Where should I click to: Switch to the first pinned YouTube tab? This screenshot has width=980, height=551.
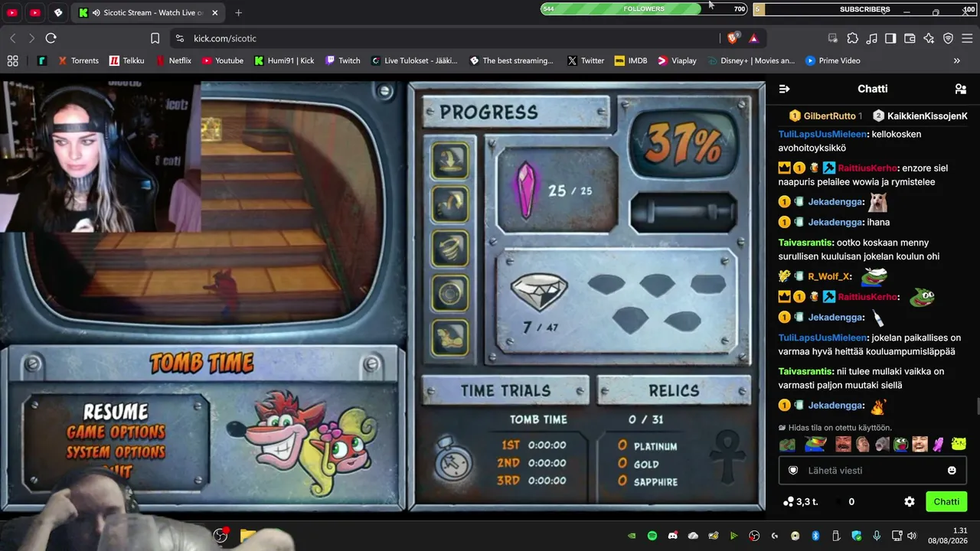(x=12, y=13)
